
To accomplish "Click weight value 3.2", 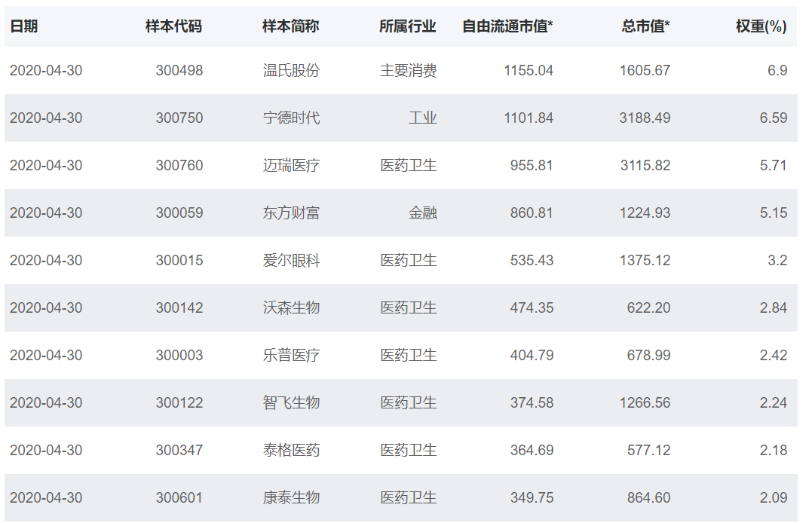I will (777, 261).
